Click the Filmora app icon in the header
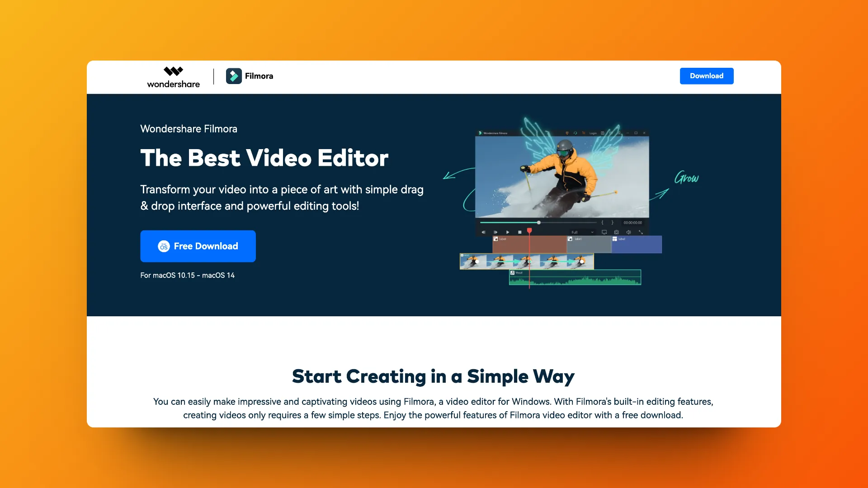This screenshot has height=488, width=868. coord(234,76)
